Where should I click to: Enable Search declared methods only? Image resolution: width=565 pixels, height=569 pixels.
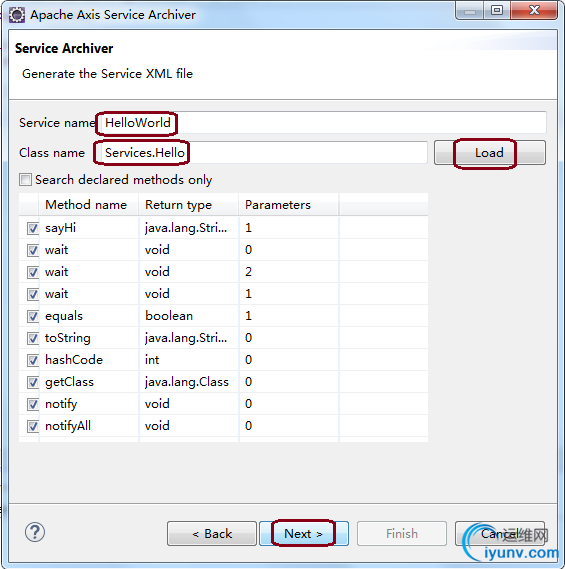pos(25,180)
